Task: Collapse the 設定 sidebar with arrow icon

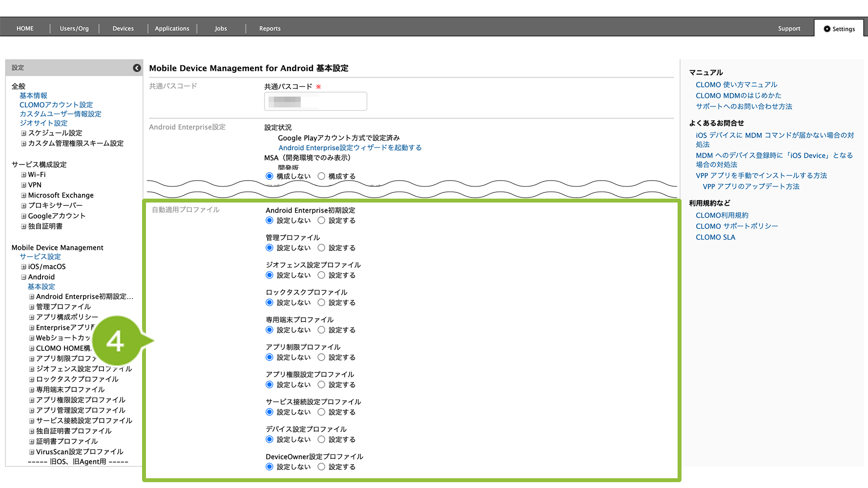Action: coord(137,68)
